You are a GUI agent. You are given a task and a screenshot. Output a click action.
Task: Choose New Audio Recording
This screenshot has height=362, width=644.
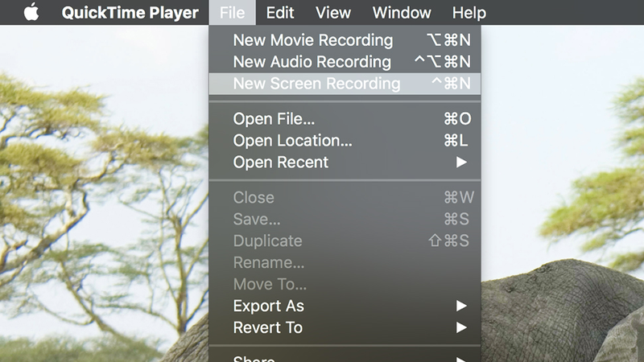[x=345, y=62]
